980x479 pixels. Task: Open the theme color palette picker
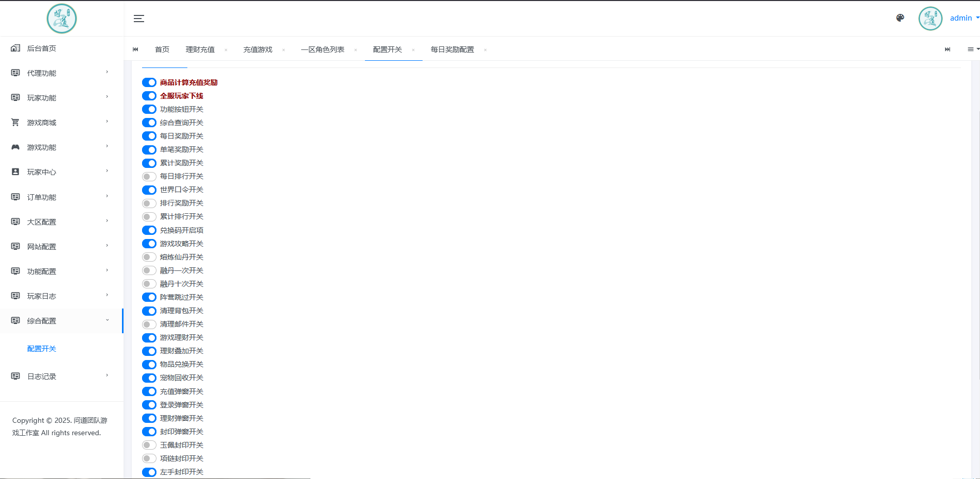900,18
